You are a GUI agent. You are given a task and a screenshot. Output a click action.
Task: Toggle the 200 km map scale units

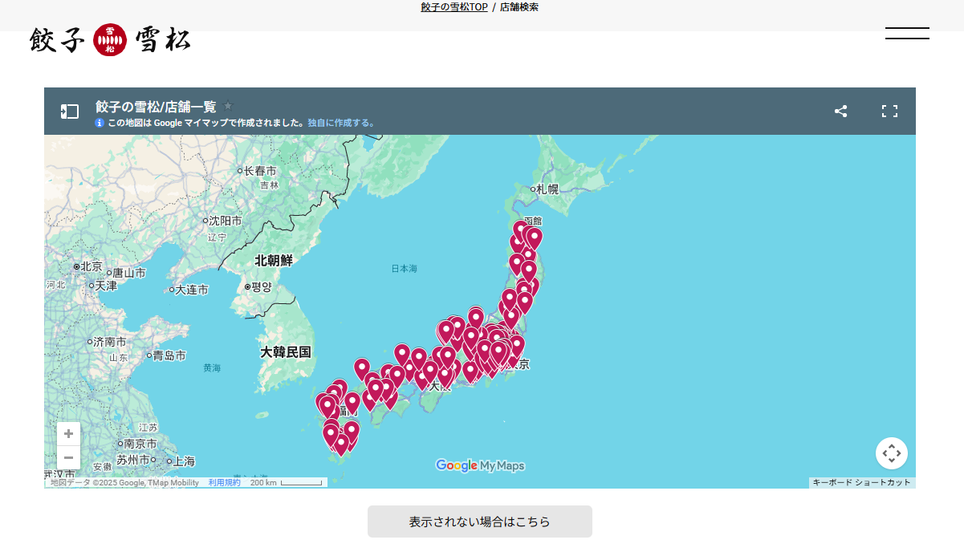click(286, 483)
